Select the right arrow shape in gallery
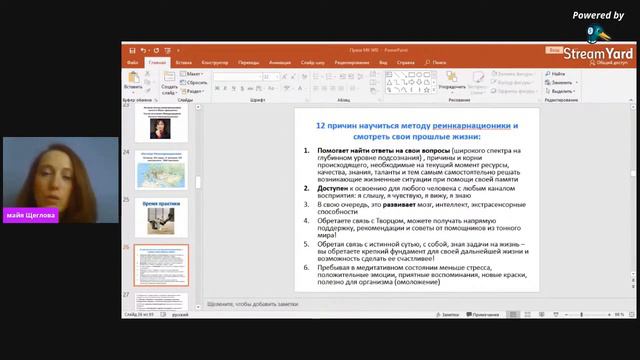 (x=412, y=82)
